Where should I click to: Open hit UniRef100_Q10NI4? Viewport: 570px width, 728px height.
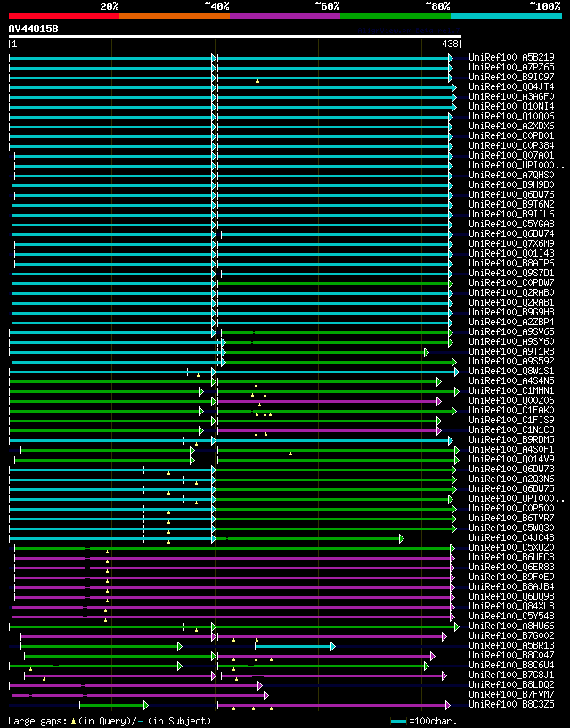[511, 106]
